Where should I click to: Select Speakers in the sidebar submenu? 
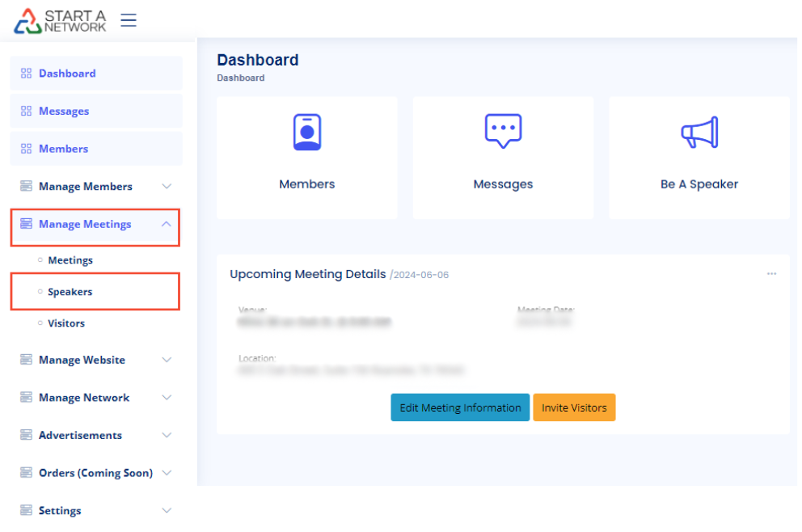coord(70,292)
